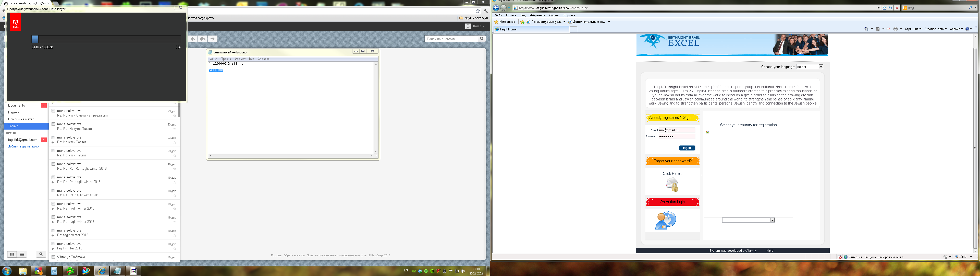This screenshot has height=276, width=980.
Task: Select the Taglit Home tab in IE
Action: 531,29
